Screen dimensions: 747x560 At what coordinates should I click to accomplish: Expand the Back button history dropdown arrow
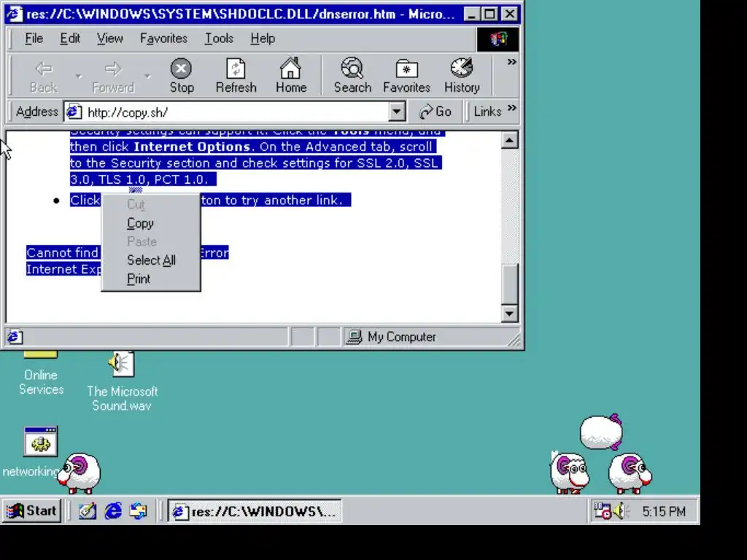[x=79, y=76]
